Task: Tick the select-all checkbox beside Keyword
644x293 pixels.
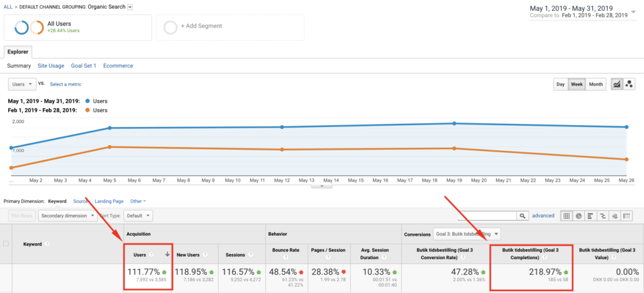Action: click(6, 244)
